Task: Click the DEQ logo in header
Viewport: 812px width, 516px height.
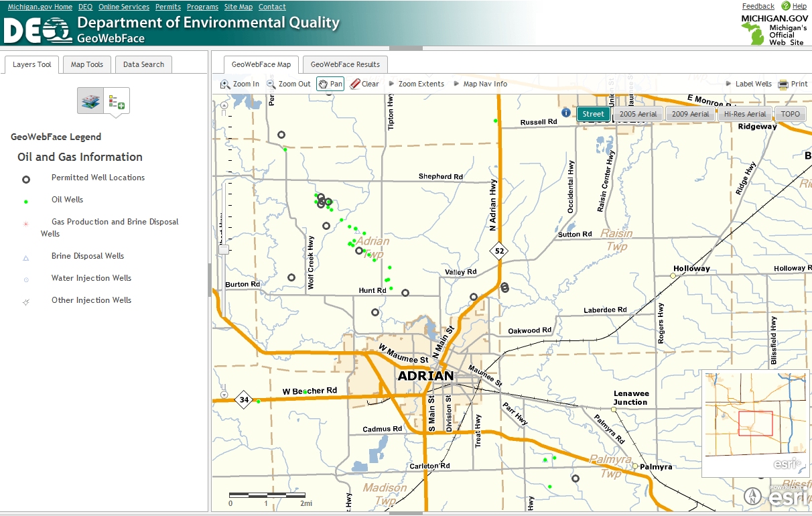Action: 38,30
